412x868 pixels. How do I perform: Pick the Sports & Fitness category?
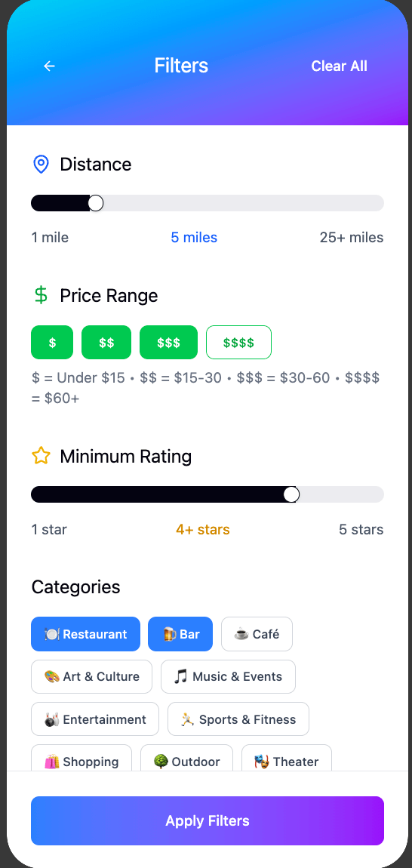(238, 719)
